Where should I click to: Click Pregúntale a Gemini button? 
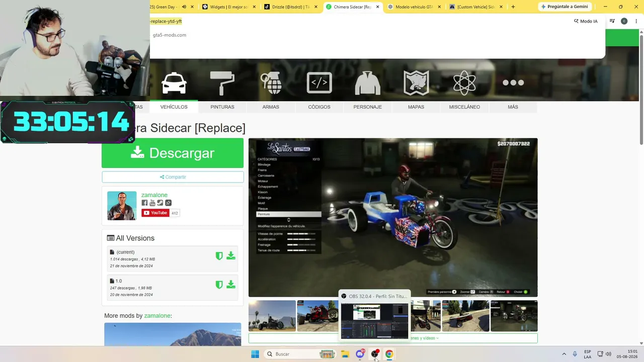564,7
